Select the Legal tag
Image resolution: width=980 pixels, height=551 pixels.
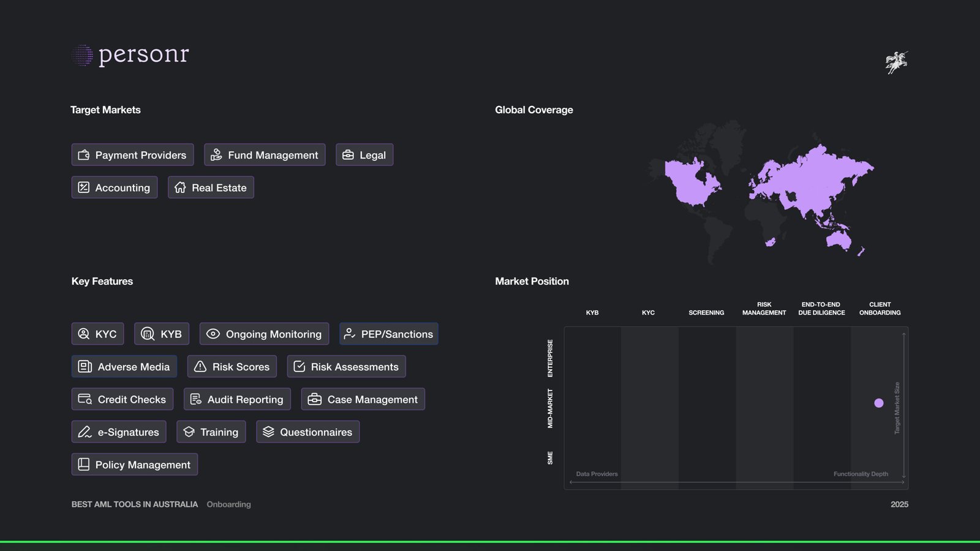(364, 155)
